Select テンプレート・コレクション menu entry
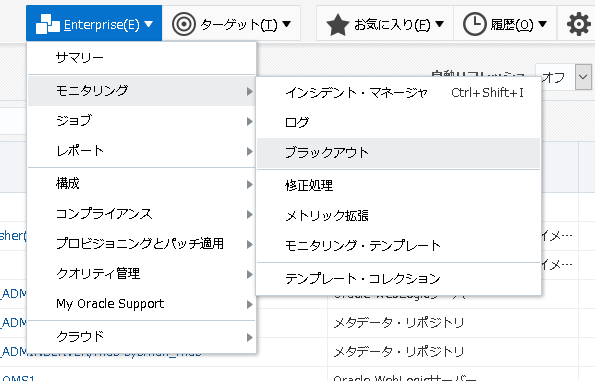The width and height of the screenshot is (595, 381). pos(398,279)
